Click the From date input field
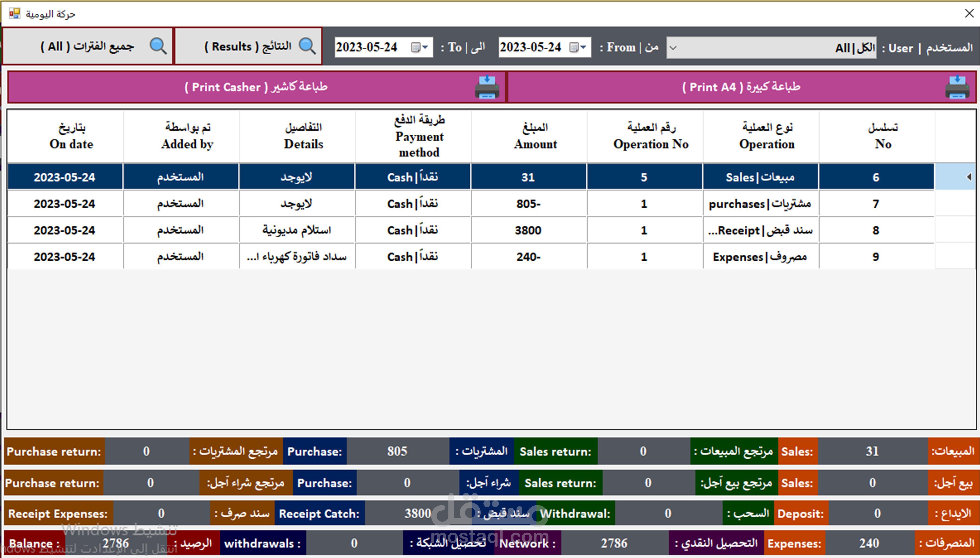Viewport: 980px width, 558px height. (530, 47)
